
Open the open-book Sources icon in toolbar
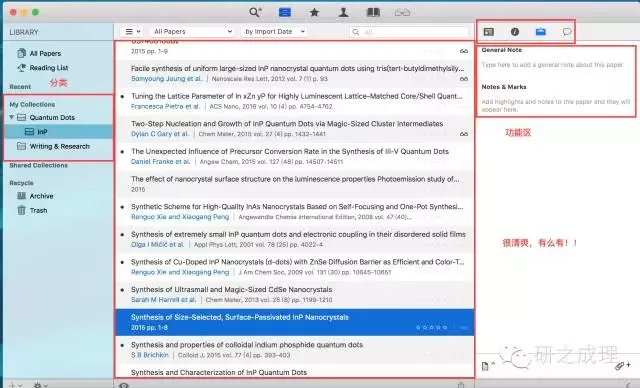(x=373, y=12)
